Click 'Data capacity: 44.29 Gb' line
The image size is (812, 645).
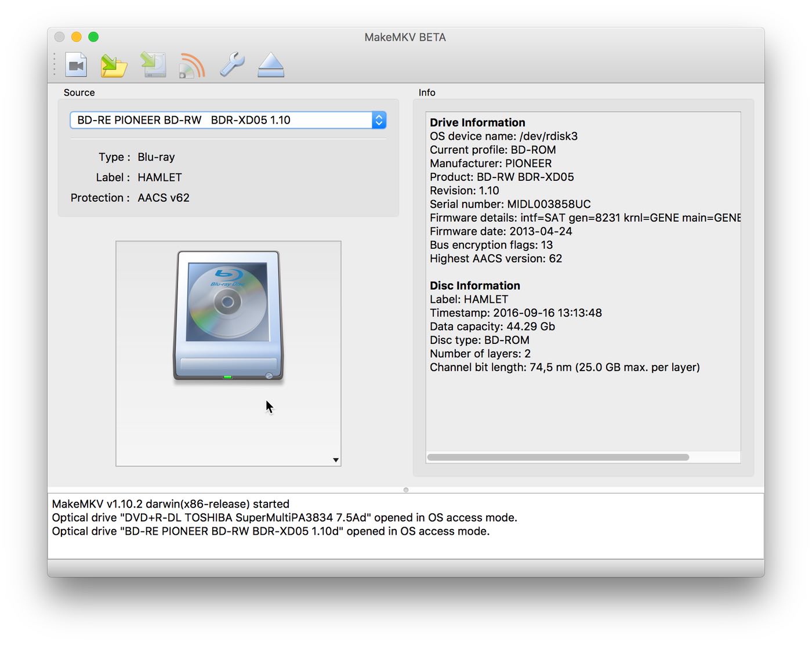tap(492, 327)
